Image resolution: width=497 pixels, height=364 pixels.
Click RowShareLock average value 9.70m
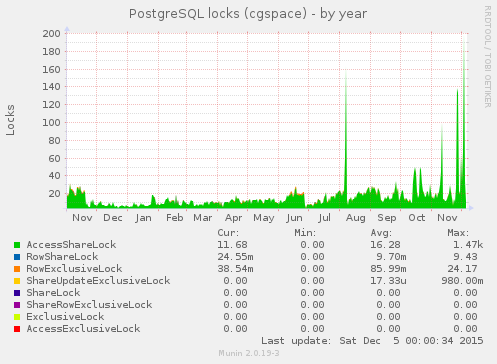(x=391, y=257)
